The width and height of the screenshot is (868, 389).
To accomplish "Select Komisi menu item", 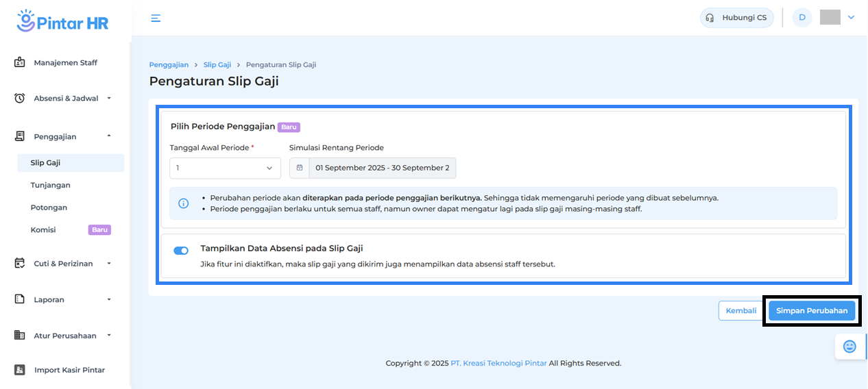I will coord(43,230).
